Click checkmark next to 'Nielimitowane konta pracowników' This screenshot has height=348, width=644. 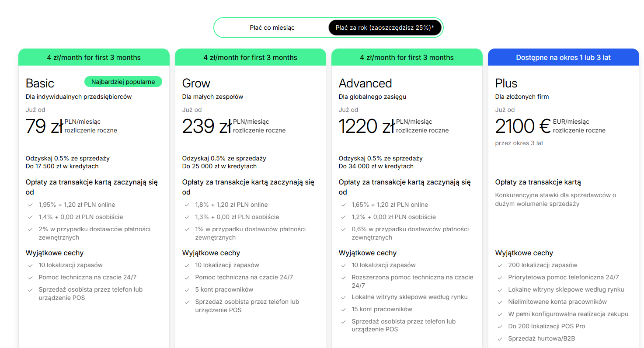click(500, 302)
